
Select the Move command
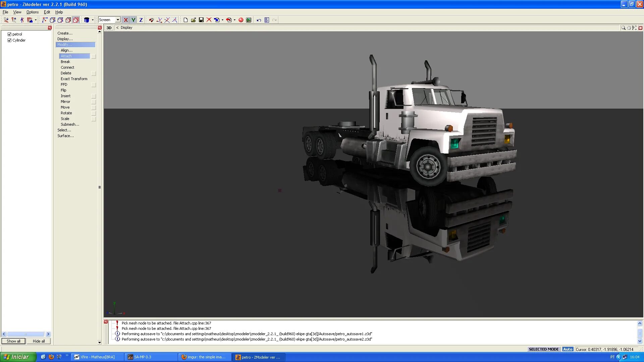65,107
